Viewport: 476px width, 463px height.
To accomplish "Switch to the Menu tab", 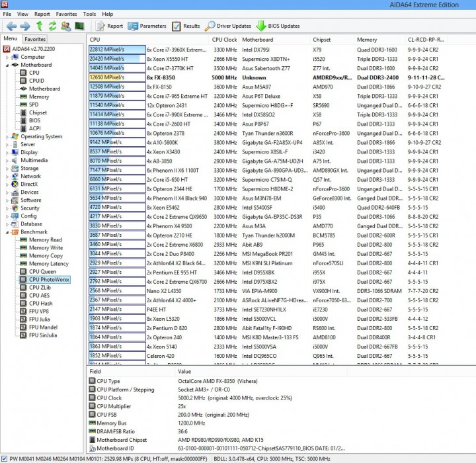I will coord(11,38).
